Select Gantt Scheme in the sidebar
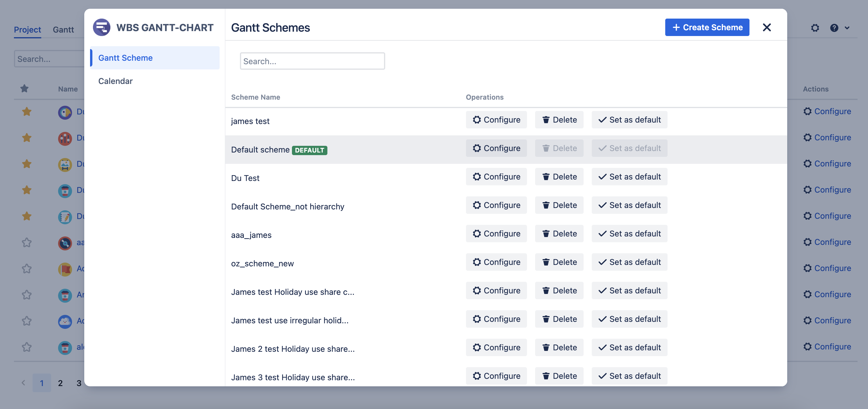Viewport: 868px width, 409px height. [x=125, y=58]
